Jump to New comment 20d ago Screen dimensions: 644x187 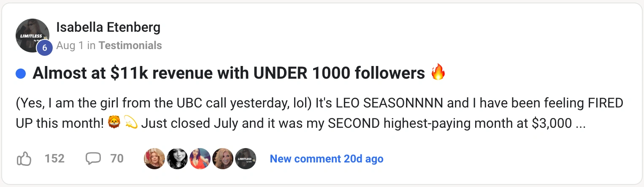click(326, 159)
